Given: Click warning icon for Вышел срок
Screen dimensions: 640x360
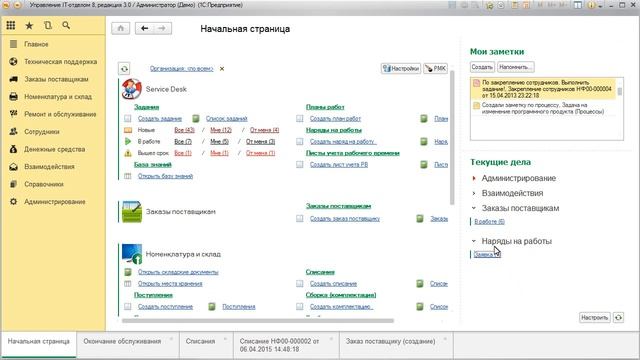Looking at the screenshot, I should pos(128,153).
